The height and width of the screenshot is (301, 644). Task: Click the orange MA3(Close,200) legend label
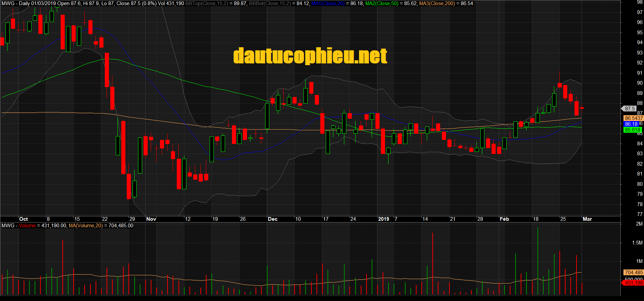(437, 3)
